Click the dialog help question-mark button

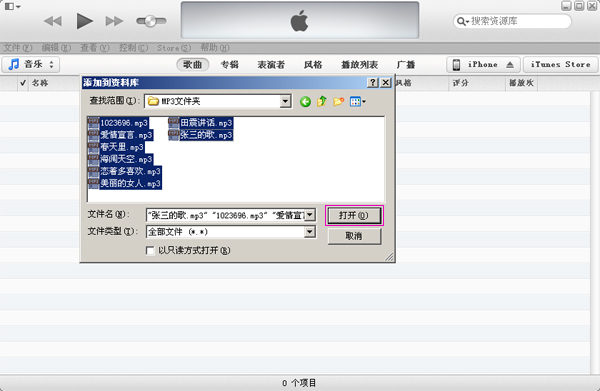[x=373, y=83]
